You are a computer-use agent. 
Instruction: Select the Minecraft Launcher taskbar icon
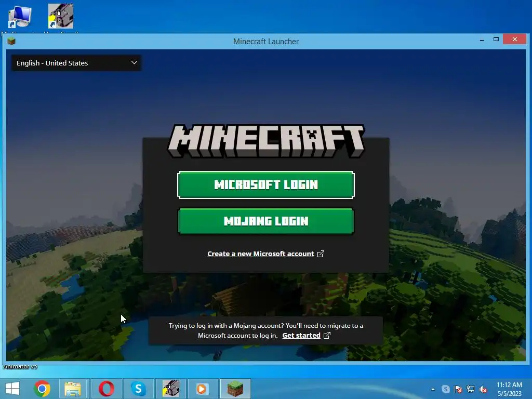click(235, 389)
